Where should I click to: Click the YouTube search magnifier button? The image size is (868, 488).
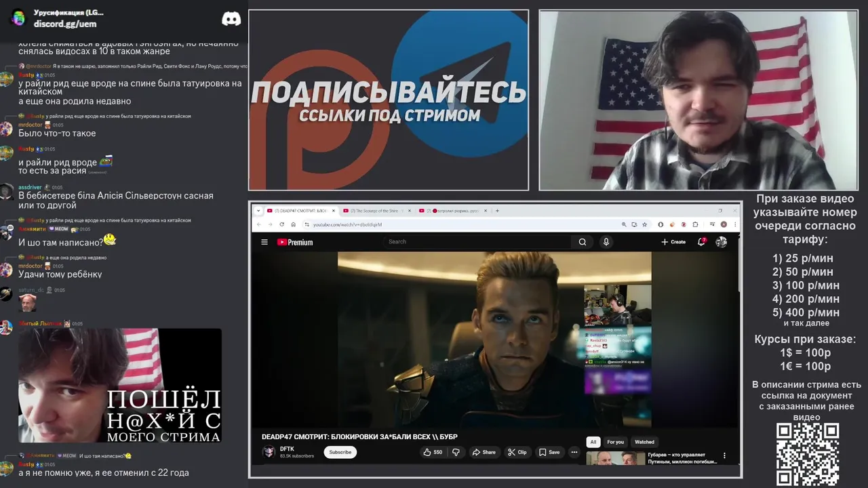pyautogui.click(x=583, y=242)
